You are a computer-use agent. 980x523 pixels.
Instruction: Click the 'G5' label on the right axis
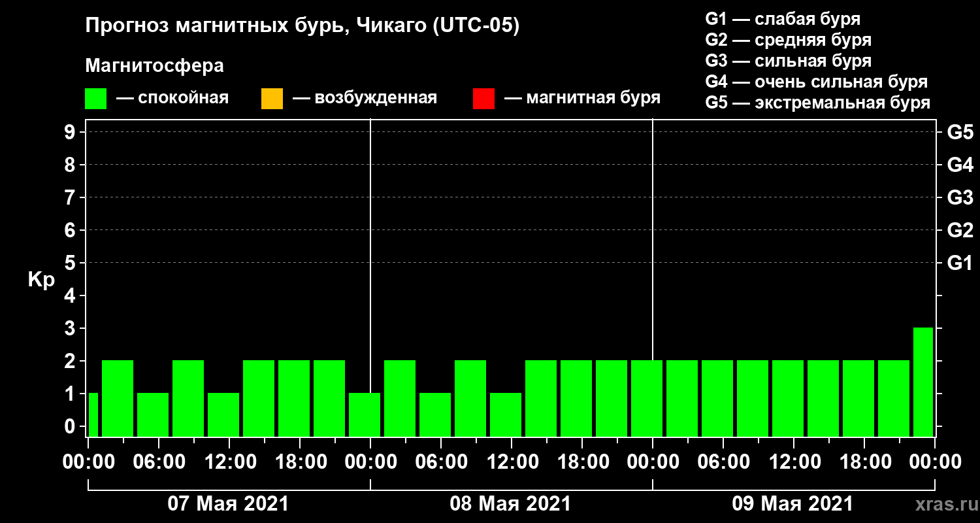960,132
